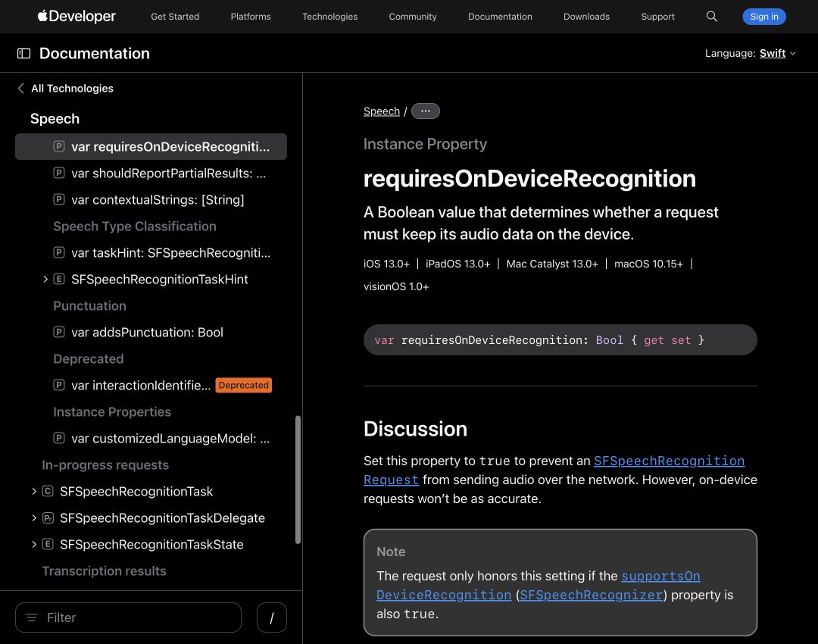Click E icon beside SFSpeechRecognitionTaskHint

pos(59,279)
